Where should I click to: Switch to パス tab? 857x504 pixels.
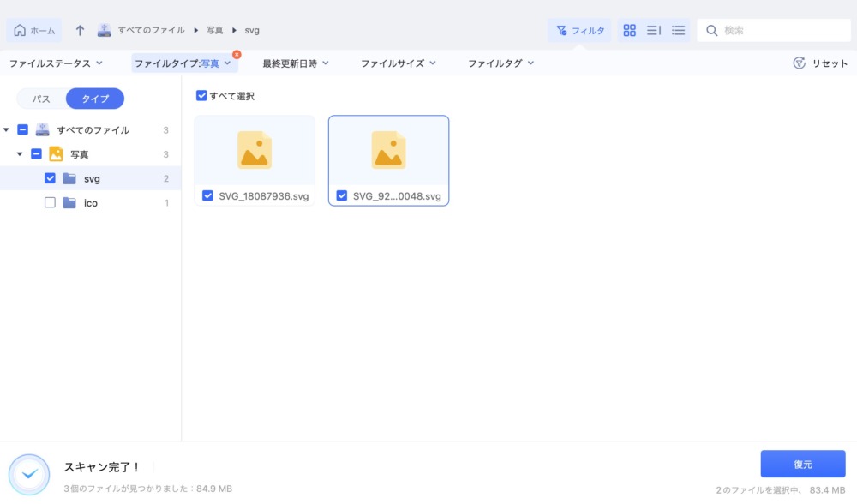tap(41, 99)
